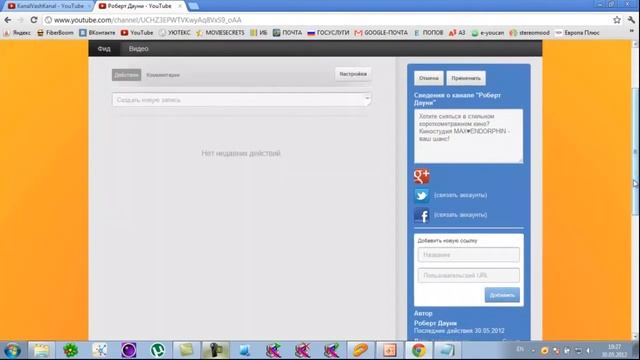The image size is (640, 360).
Task: Click the browser back arrow
Action: click(8, 20)
